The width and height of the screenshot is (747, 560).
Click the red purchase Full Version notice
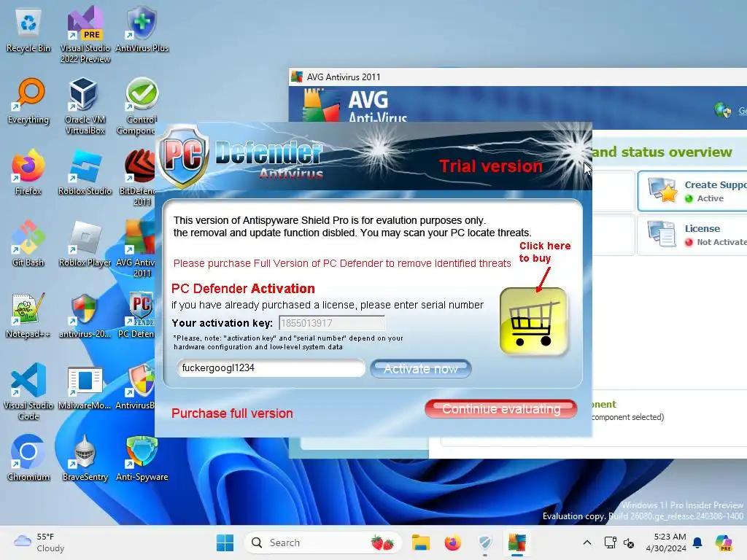[x=342, y=263]
